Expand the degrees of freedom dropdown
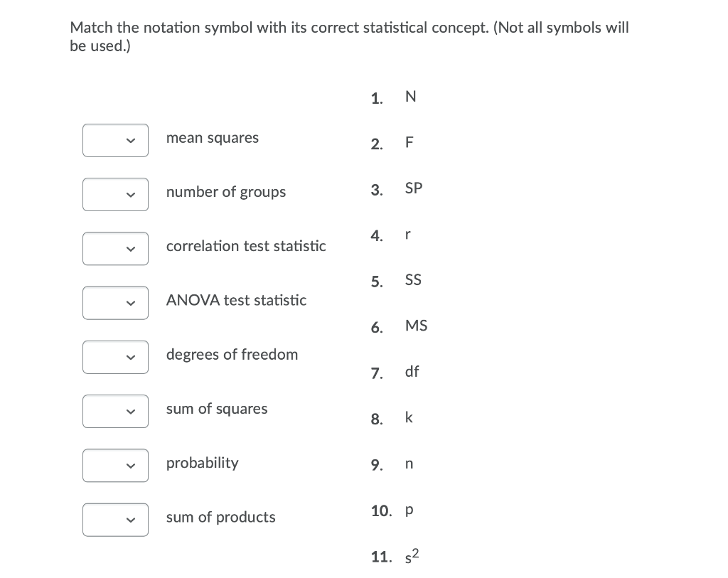 point(116,358)
